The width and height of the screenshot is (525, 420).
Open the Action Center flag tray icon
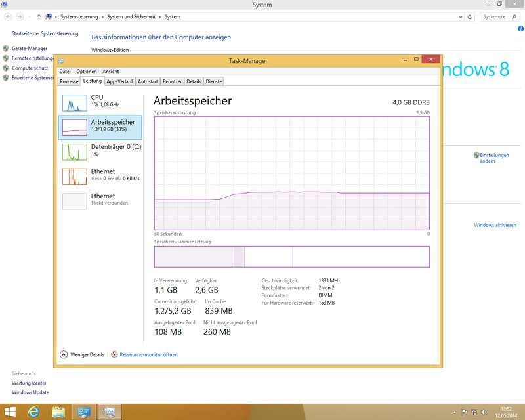click(465, 412)
